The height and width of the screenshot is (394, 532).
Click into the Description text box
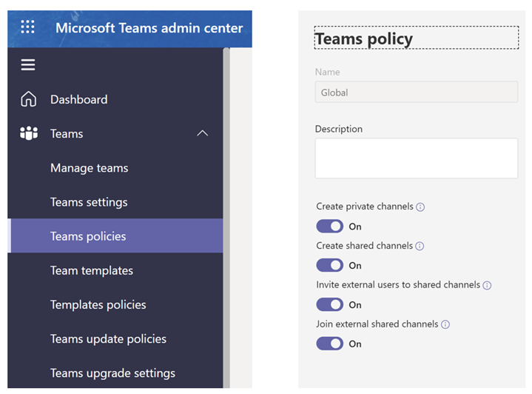[x=417, y=158]
